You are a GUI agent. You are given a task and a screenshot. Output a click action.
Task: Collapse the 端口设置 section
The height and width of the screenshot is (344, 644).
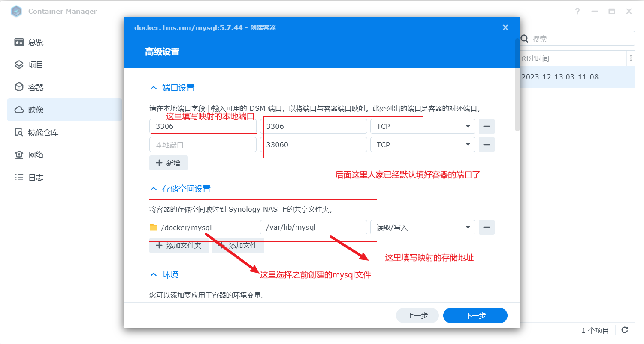coord(154,88)
